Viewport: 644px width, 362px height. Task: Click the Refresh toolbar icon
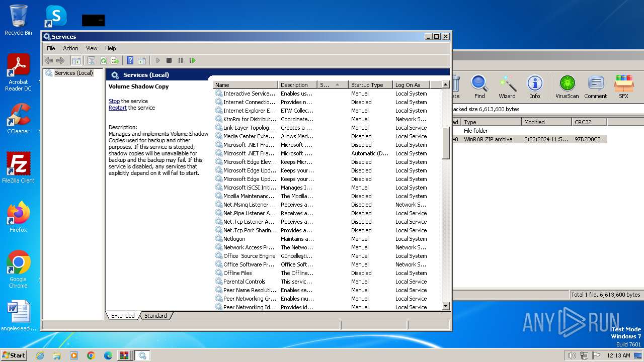[103, 60]
